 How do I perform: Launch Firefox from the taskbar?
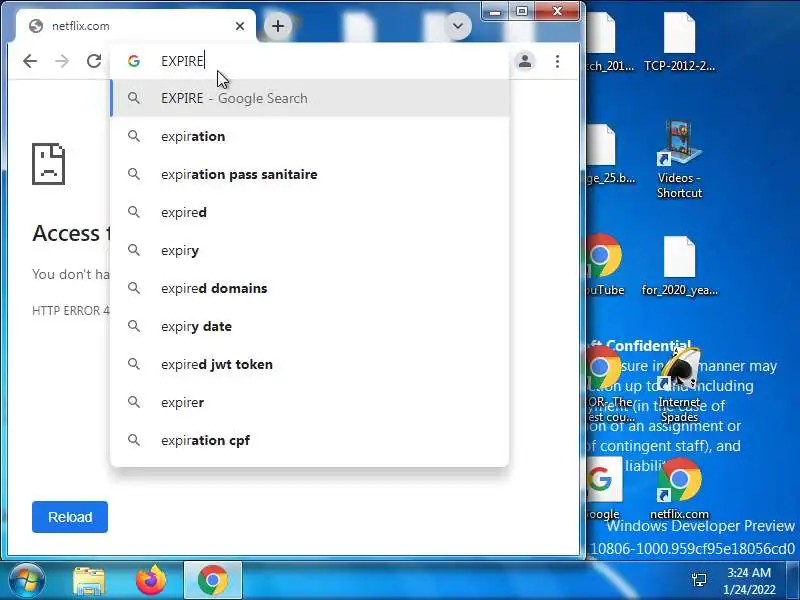pyautogui.click(x=151, y=581)
